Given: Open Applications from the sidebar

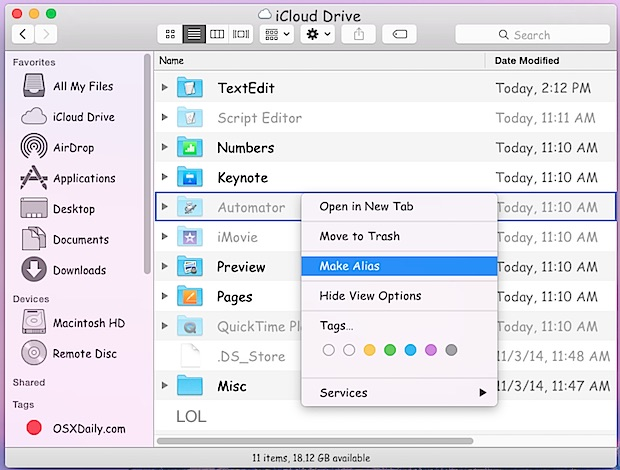Looking at the screenshot, I should [34, 179].
